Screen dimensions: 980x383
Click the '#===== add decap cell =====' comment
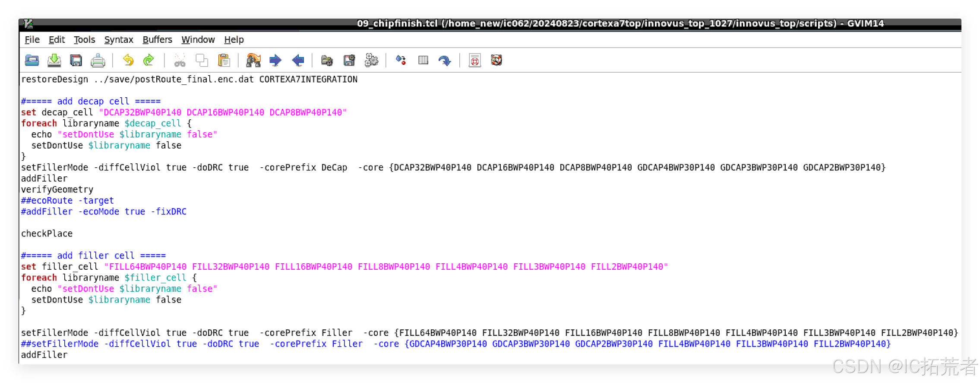91,102
